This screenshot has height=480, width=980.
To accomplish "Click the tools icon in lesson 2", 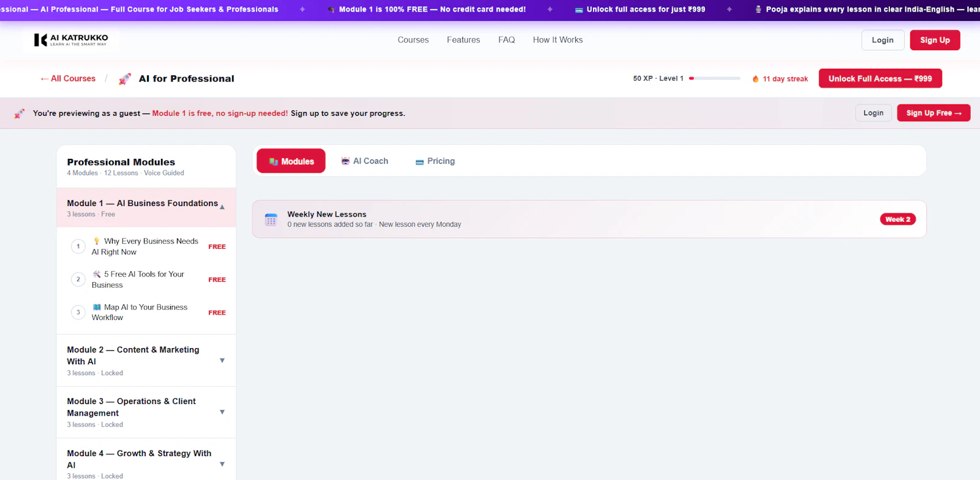I will click(96, 274).
